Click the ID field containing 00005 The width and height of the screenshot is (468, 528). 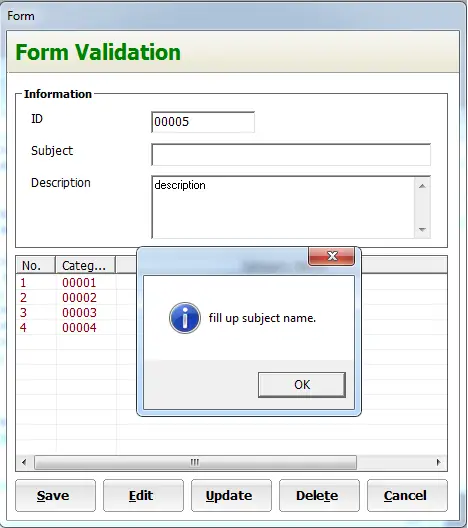(x=203, y=122)
